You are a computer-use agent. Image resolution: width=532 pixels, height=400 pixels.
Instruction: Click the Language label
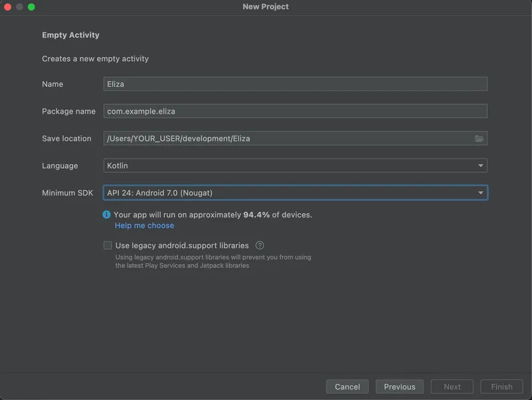(60, 165)
